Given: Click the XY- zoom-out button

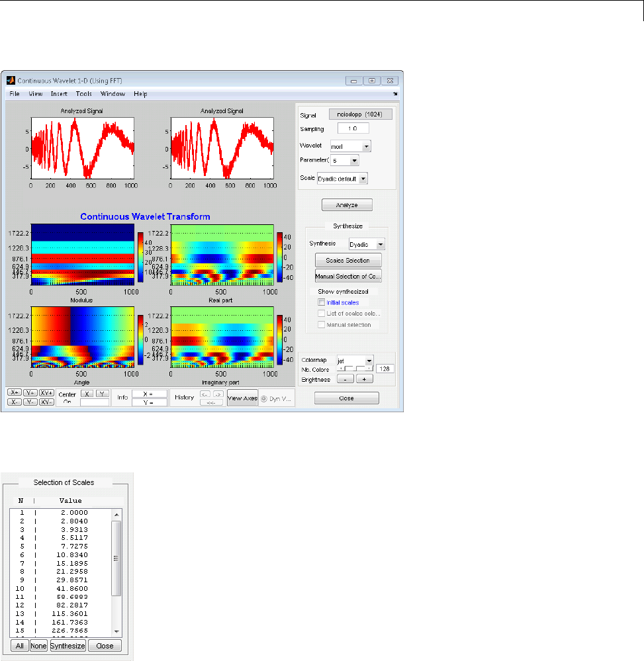Looking at the screenshot, I should pyautogui.click(x=46, y=402).
